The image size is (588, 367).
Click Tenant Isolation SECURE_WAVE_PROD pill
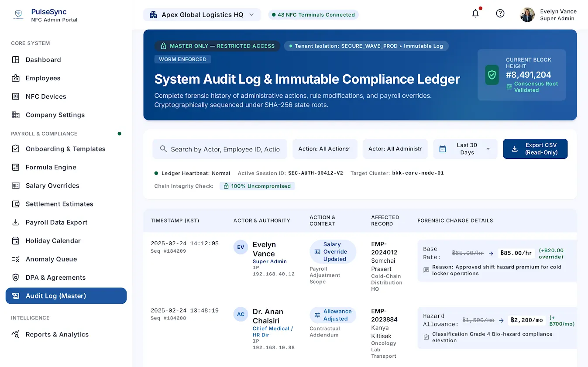[366, 46]
